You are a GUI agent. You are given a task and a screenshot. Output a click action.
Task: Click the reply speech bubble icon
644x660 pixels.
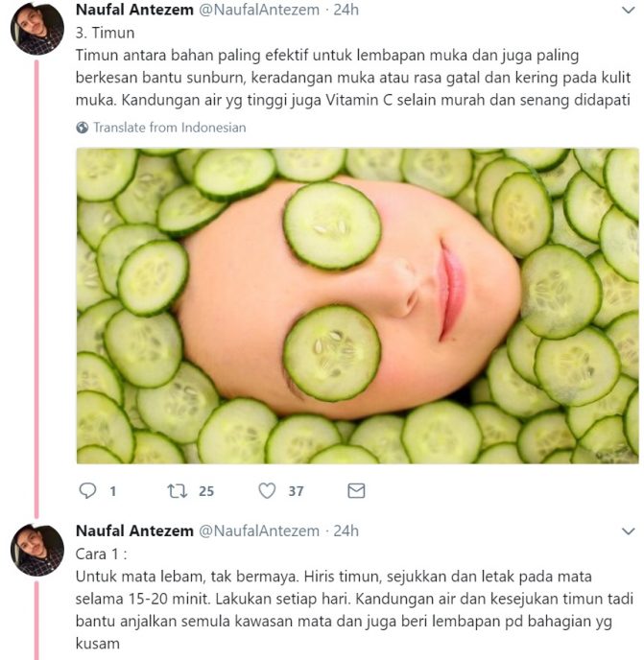(x=87, y=491)
